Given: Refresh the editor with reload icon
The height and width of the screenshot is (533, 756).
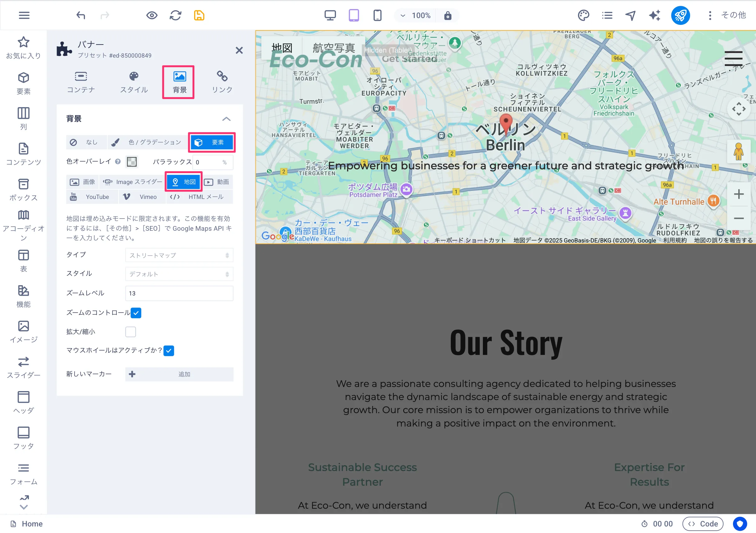Looking at the screenshot, I should coord(175,16).
